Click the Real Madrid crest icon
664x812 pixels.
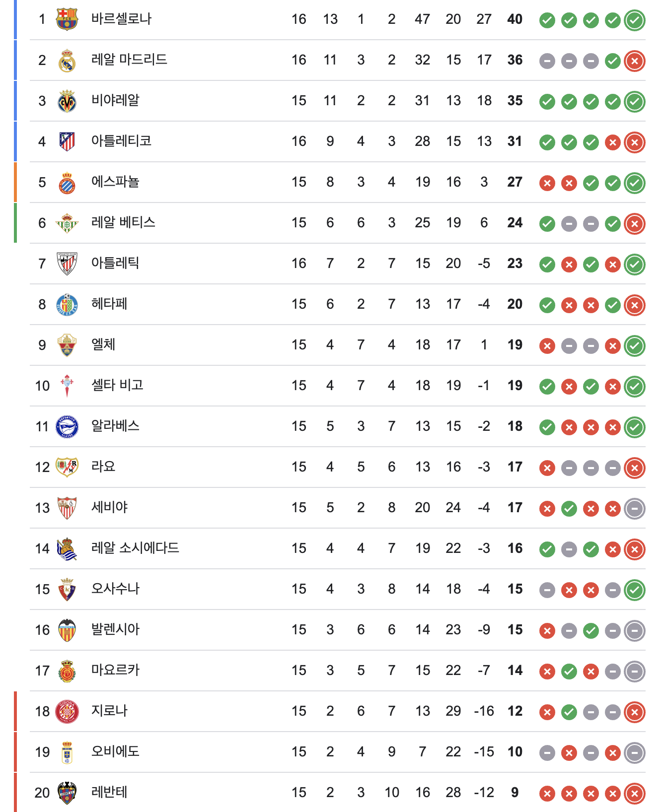coord(67,61)
